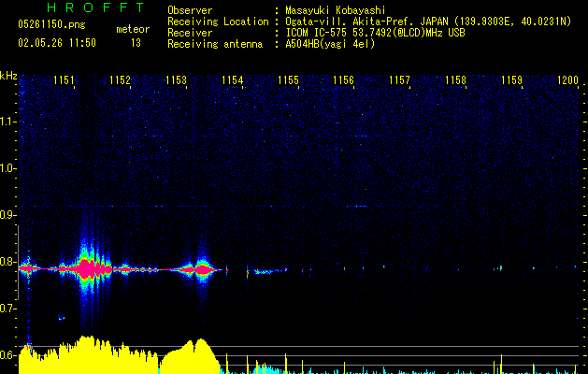This screenshot has width=588, height=374.
Task: Select the A504HB(yagi 4el) antenna text
Action: [x=330, y=44]
